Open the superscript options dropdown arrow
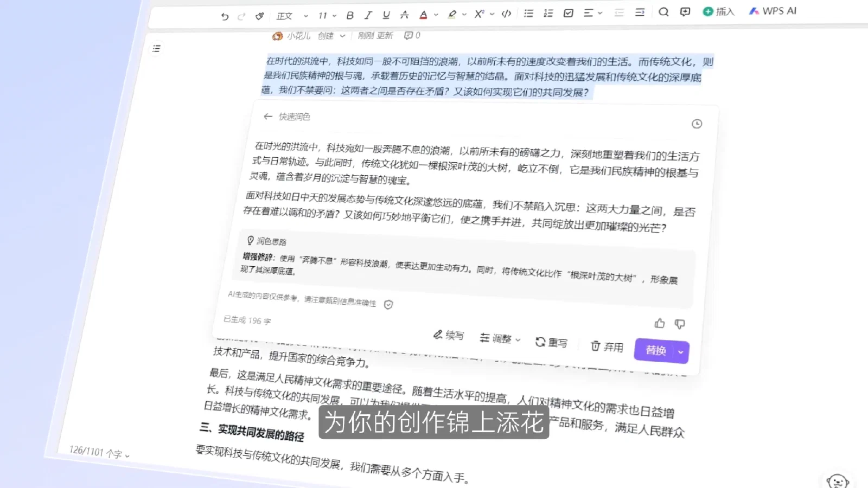This screenshot has width=868, height=488. click(492, 14)
